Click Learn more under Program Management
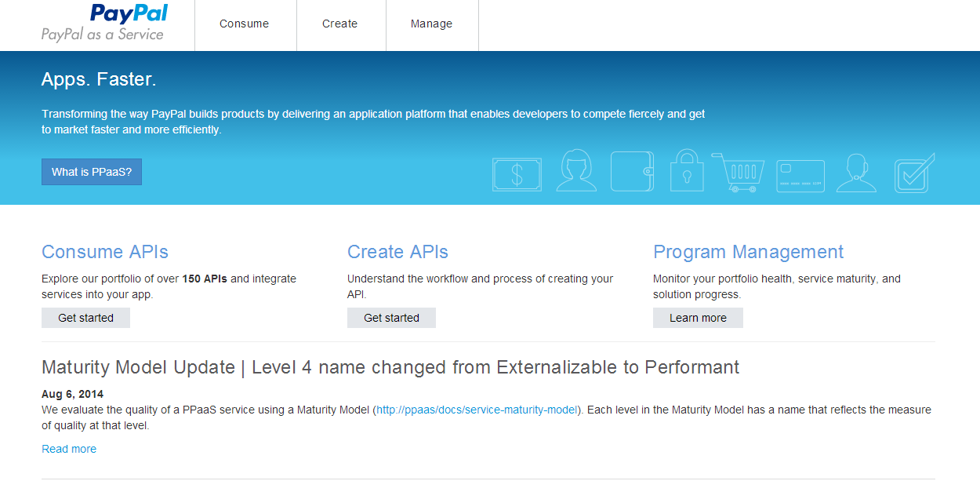 [698, 318]
